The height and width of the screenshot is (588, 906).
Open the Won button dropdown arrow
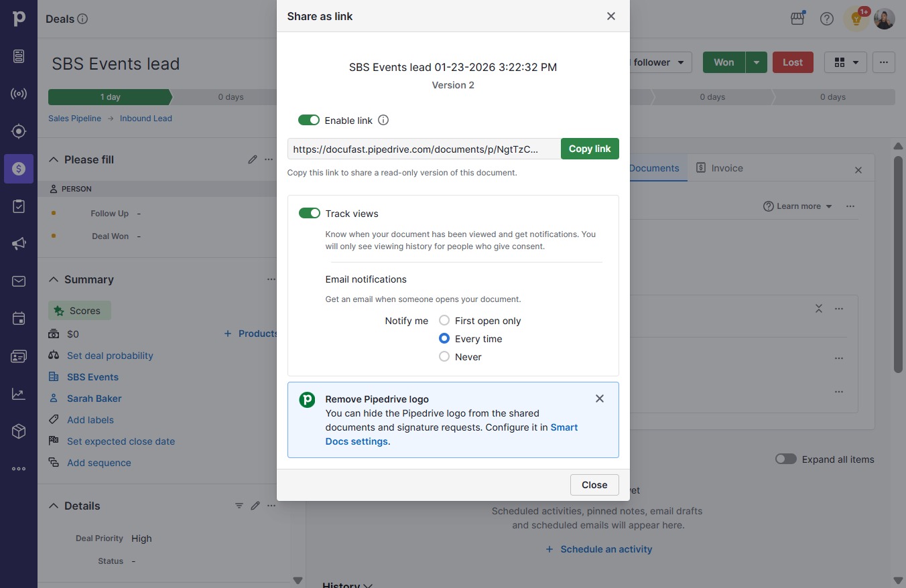757,62
